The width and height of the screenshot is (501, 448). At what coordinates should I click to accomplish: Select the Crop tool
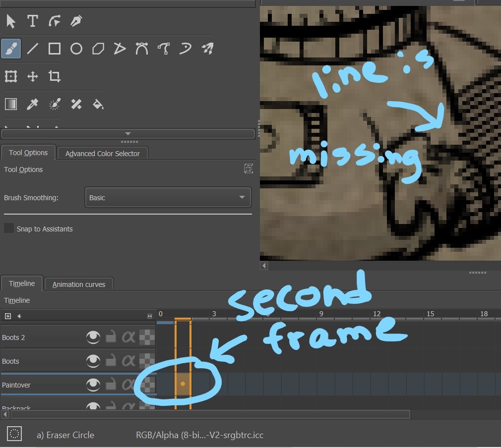coord(55,76)
